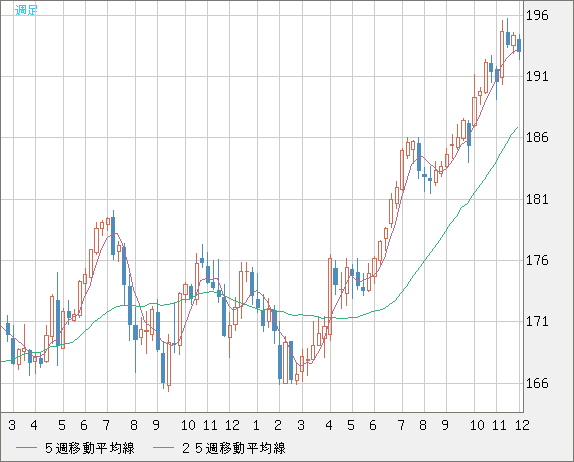Click the 186 price axis label

(537, 138)
